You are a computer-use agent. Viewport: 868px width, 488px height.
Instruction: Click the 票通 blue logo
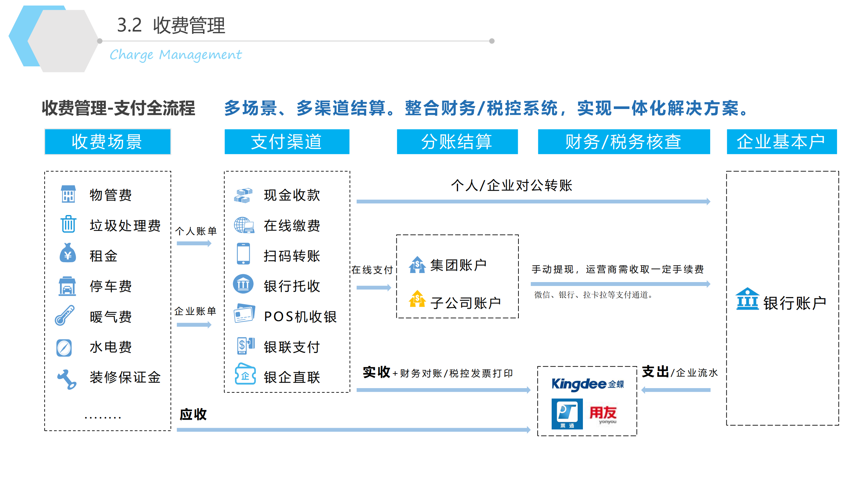(567, 414)
